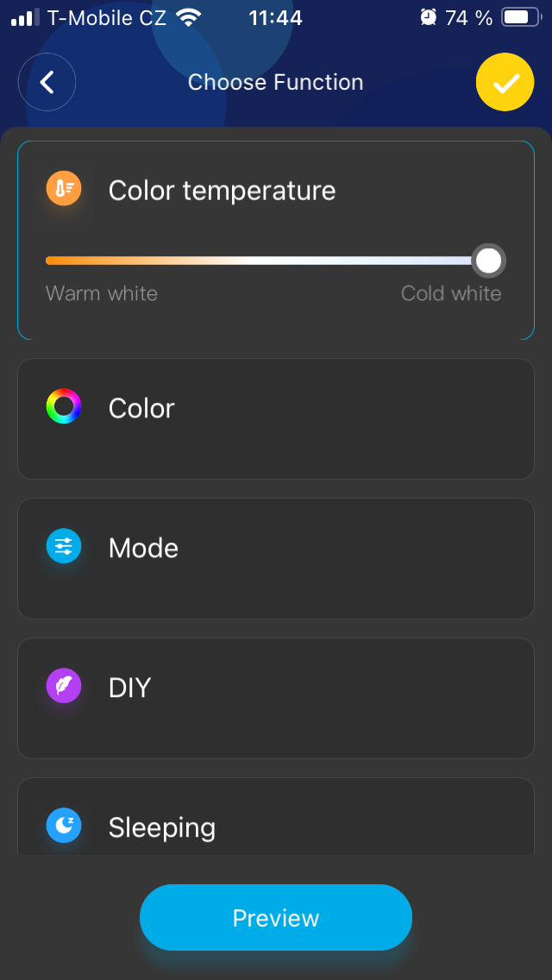Tap the rainbow color wheel icon
The width and height of the screenshot is (552, 980).
point(64,406)
